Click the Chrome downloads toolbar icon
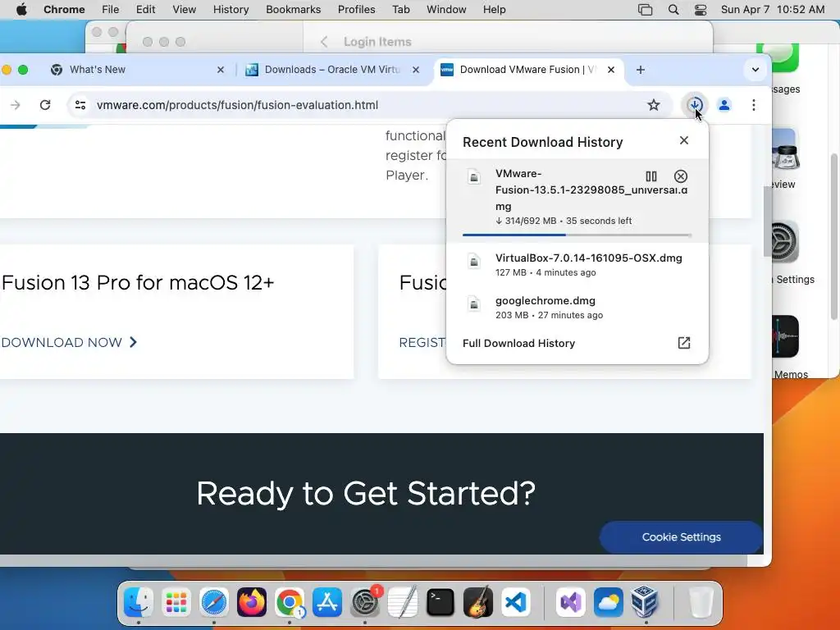The image size is (840, 630). 695,105
